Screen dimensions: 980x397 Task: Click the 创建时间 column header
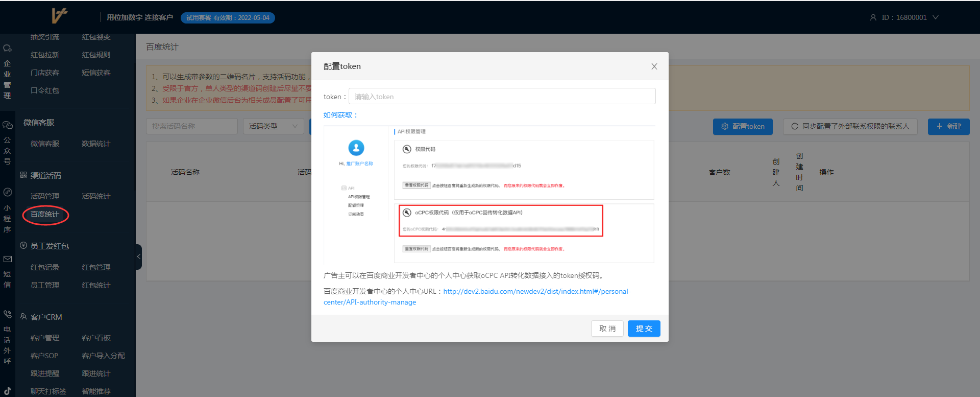799,172
